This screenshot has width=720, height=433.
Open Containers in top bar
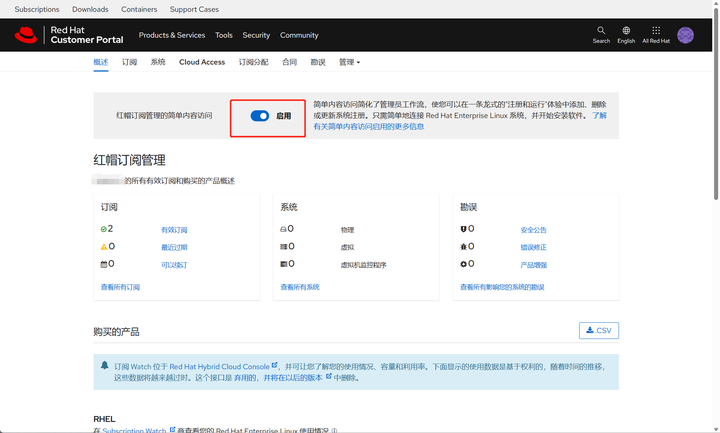(139, 9)
